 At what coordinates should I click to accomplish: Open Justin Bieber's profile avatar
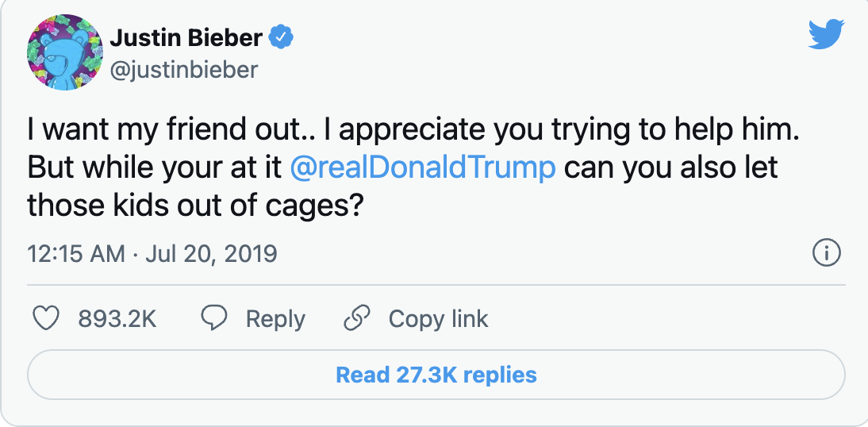pyautogui.click(x=64, y=52)
